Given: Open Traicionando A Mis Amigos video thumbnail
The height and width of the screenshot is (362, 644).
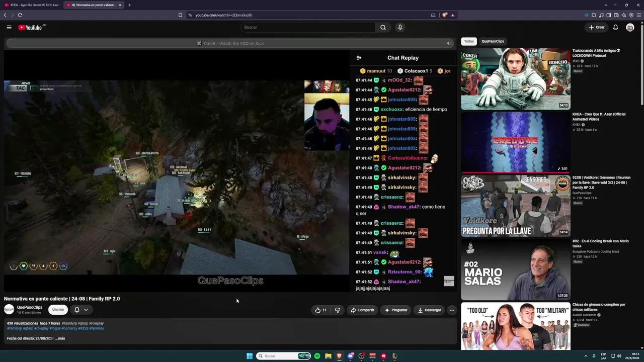Looking at the screenshot, I should tap(516, 79).
